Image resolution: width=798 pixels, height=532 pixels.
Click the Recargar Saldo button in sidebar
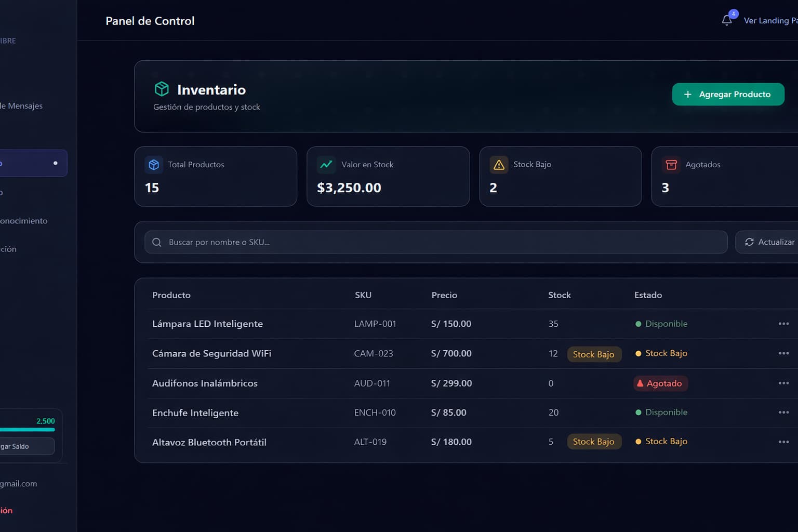click(26, 446)
